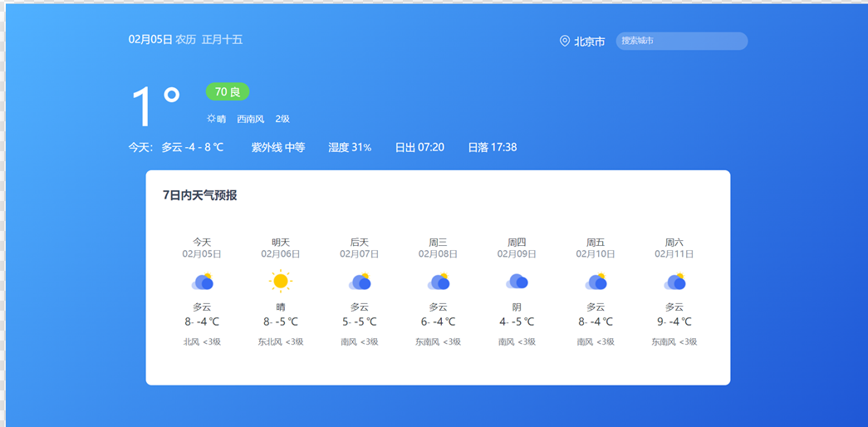Select the 北京市 city name

pyautogui.click(x=589, y=42)
